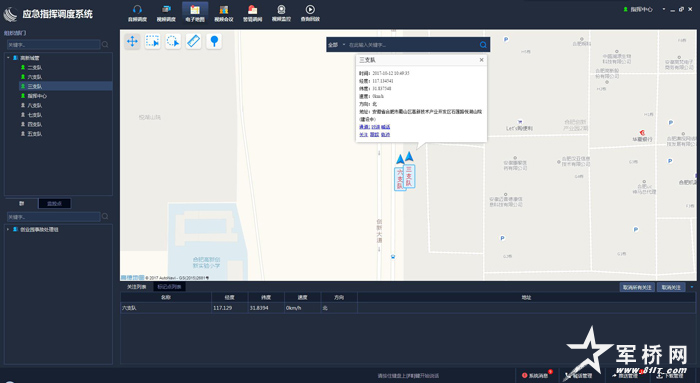The width and height of the screenshot is (700, 383).
Task: Close the 三支队 info popup
Action: pos(481,60)
